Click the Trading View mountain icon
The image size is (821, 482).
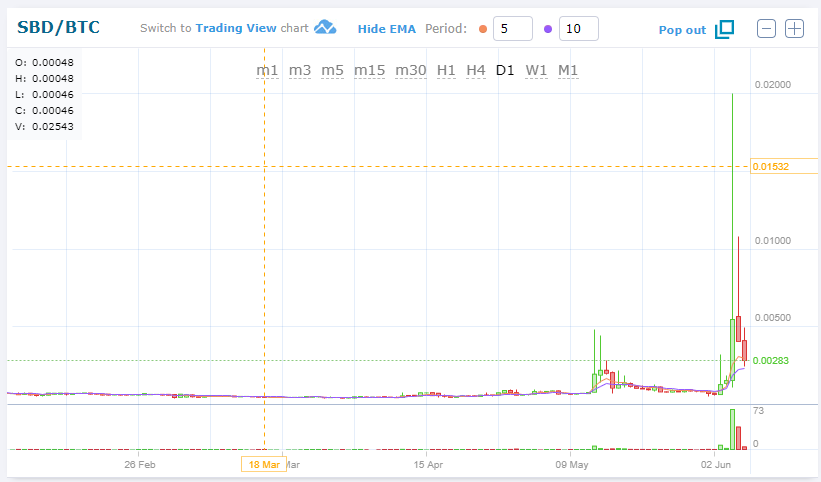[325, 27]
